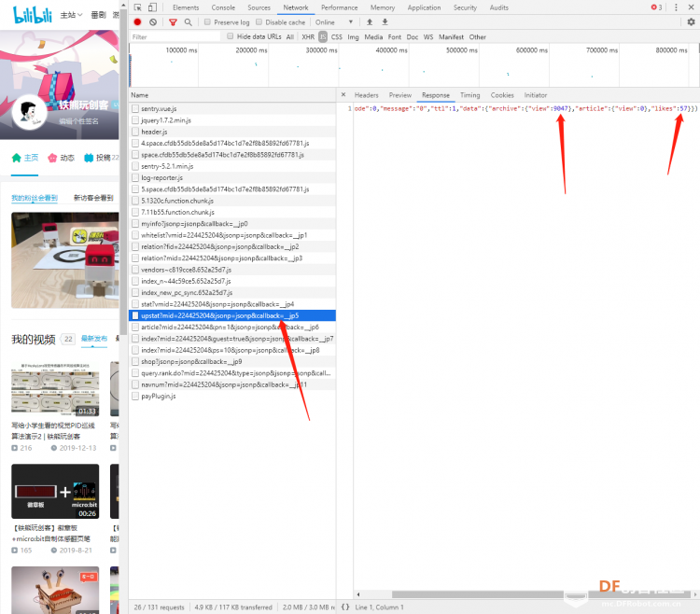The height and width of the screenshot is (614, 700).
Task: Open DevTools three-dot customize menu
Action: point(676,7)
